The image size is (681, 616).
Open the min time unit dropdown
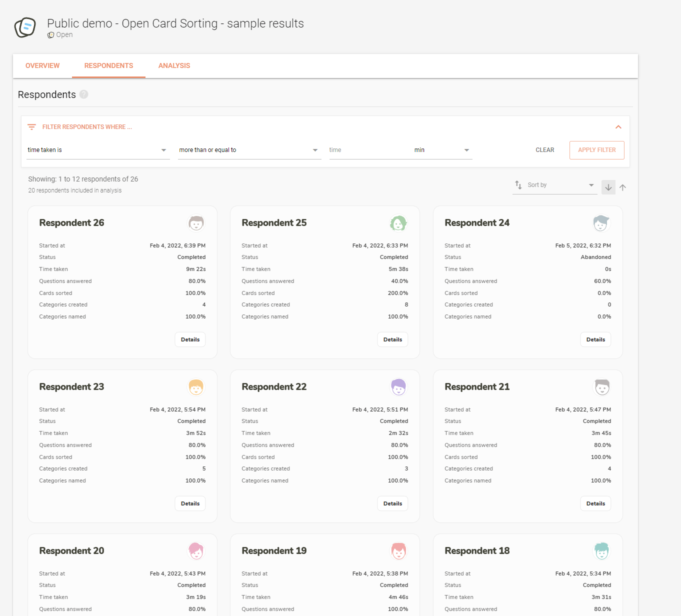(x=441, y=150)
